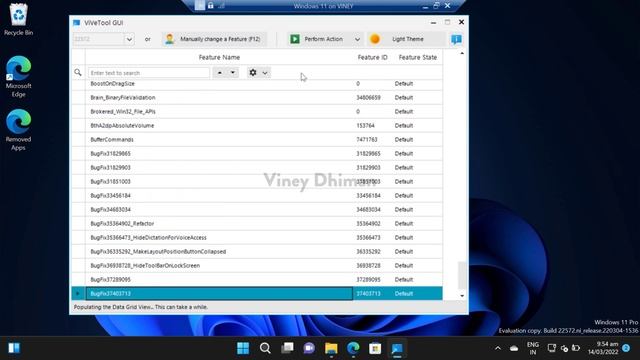Viewport: 640px width, 360px height.
Task: Click Manually change a Feature (F12)
Action: 215,39
